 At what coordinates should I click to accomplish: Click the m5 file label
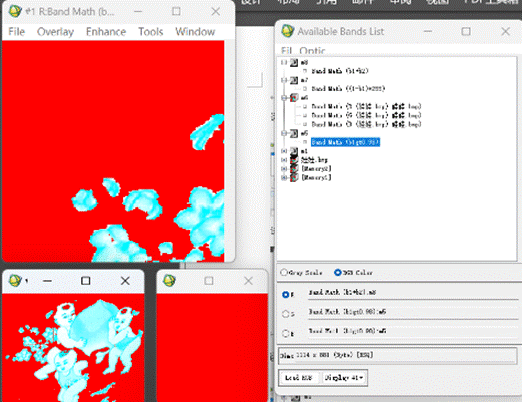(304, 133)
